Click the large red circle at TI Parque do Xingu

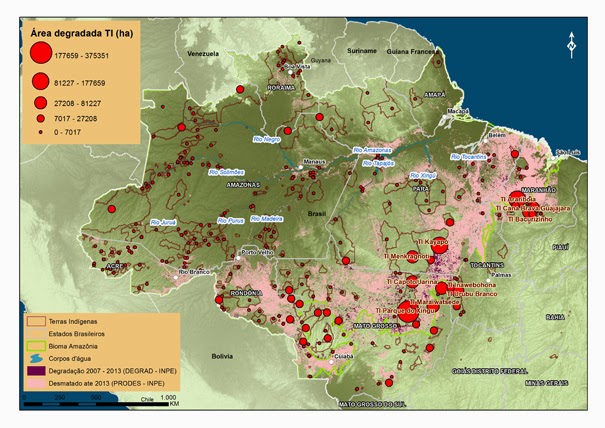click(407, 311)
